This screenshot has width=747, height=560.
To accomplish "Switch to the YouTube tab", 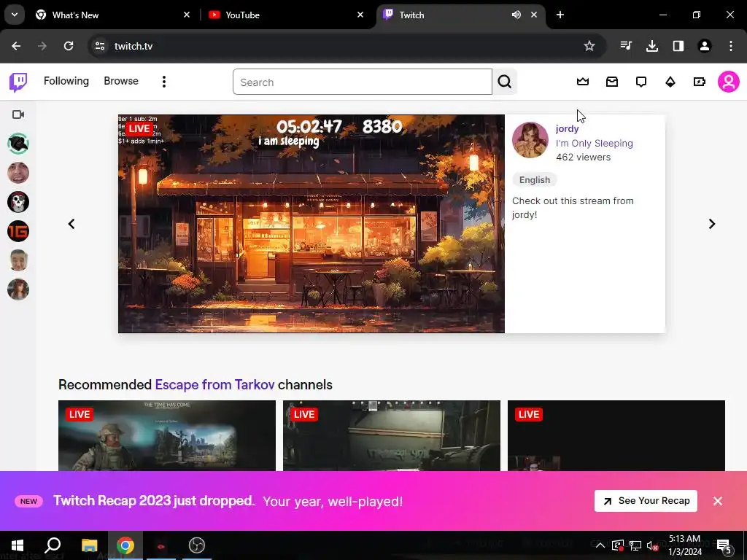I will click(x=286, y=15).
